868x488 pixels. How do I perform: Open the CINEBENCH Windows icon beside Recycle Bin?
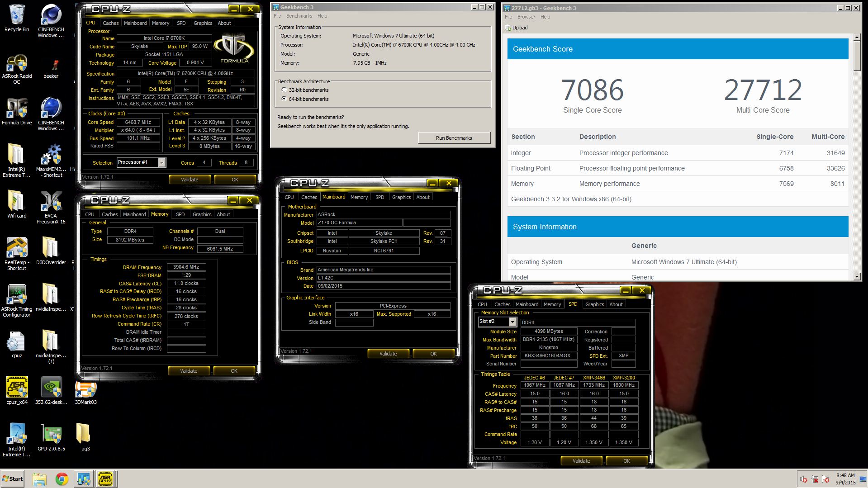51,21
